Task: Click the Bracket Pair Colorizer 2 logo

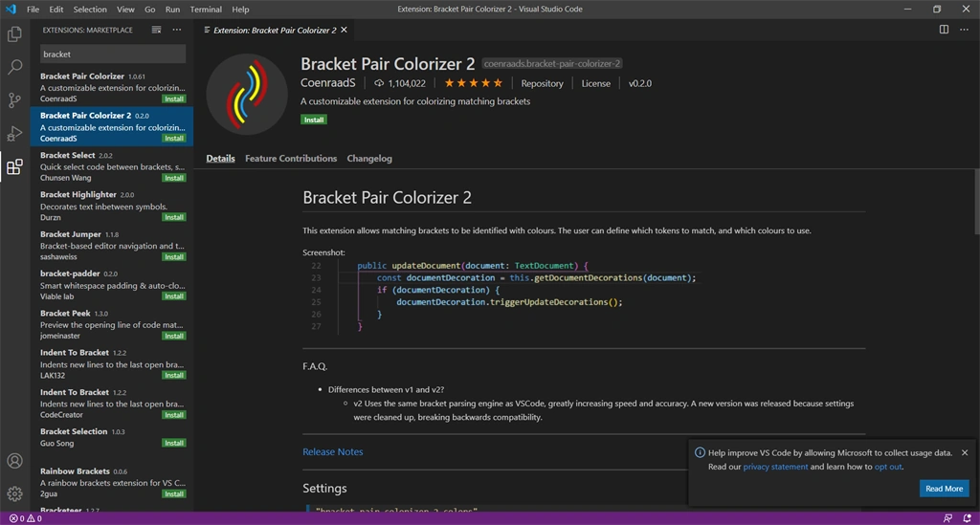Action: click(247, 95)
